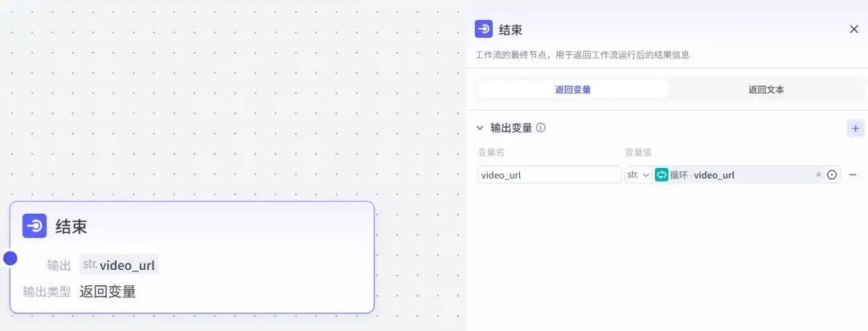Clear the 循环 video_url reference
The height and width of the screenshot is (331, 868).
819,175
